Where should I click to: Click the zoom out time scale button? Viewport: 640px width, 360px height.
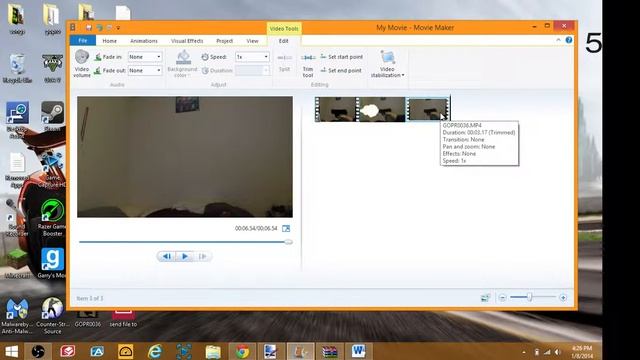click(x=502, y=298)
